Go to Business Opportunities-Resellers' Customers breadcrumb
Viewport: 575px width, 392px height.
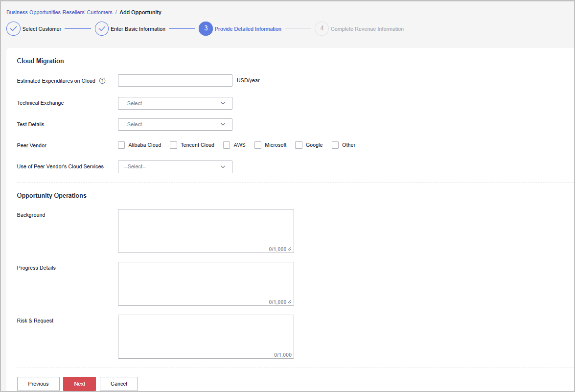pos(59,12)
